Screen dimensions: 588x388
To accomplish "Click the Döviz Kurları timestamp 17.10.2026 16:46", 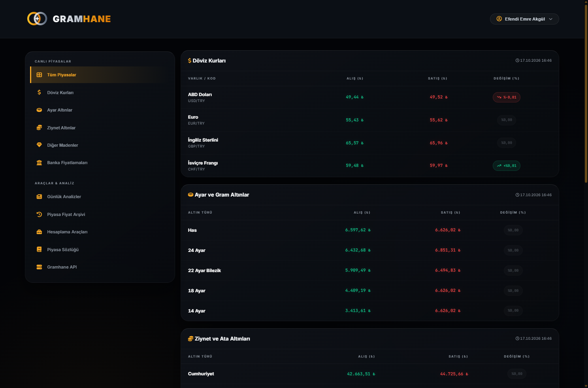I will click(533, 61).
